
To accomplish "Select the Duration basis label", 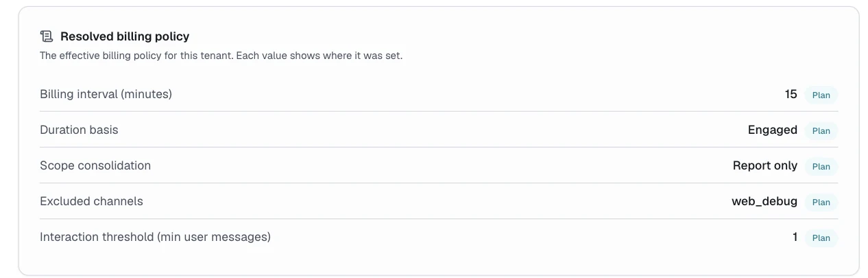I will (79, 130).
